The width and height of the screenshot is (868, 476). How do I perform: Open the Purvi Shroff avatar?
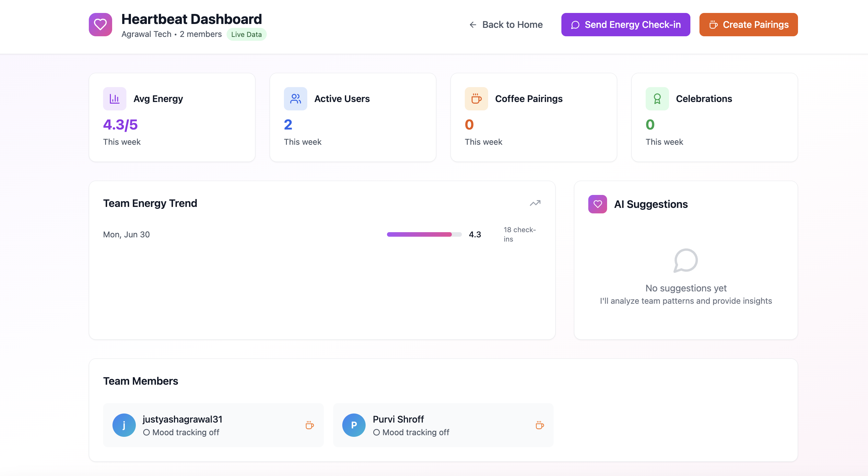tap(354, 425)
